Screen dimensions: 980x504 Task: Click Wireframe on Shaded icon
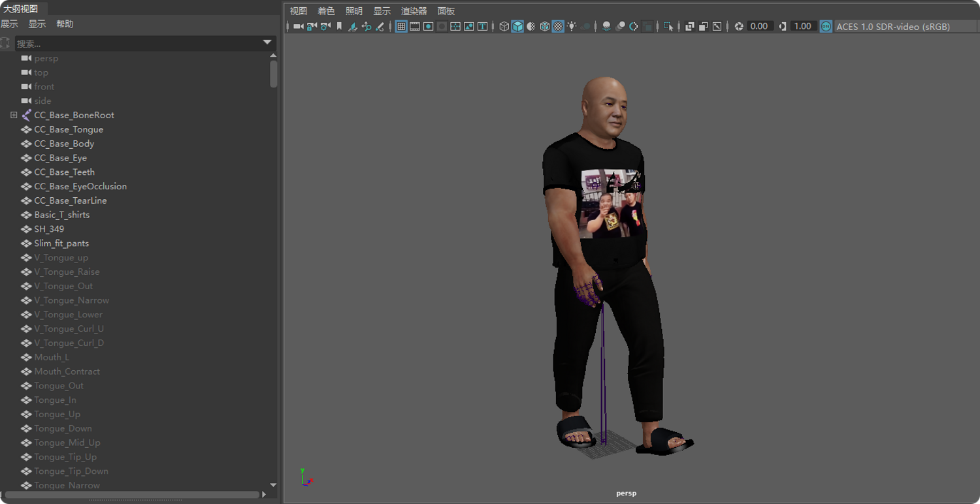(x=545, y=27)
